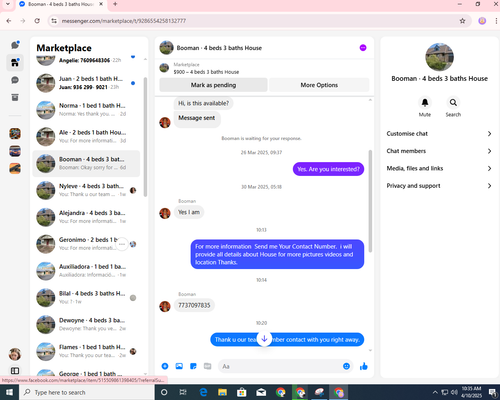
Task: Click the Windows search box
Action: point(87,392)
